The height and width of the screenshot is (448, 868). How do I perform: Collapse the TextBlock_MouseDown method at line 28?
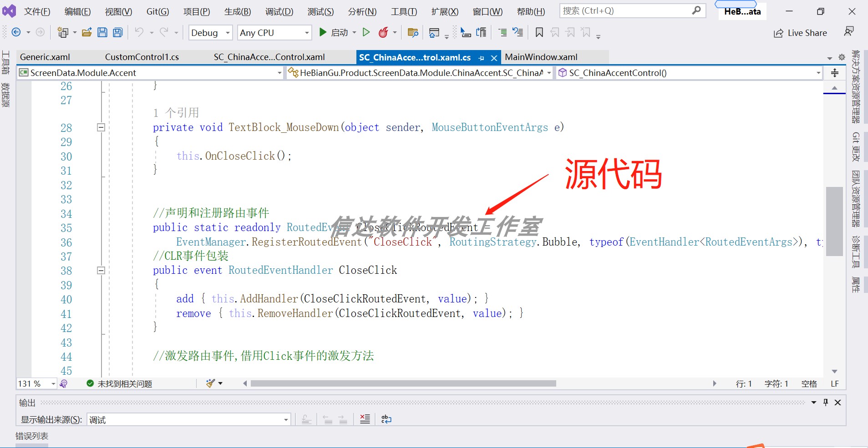click(x=101, y=127)
